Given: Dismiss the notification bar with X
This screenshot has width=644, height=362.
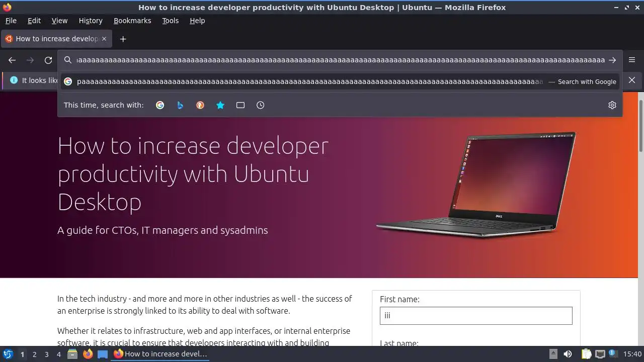Looking at the screenshot, I should [632, 80].
